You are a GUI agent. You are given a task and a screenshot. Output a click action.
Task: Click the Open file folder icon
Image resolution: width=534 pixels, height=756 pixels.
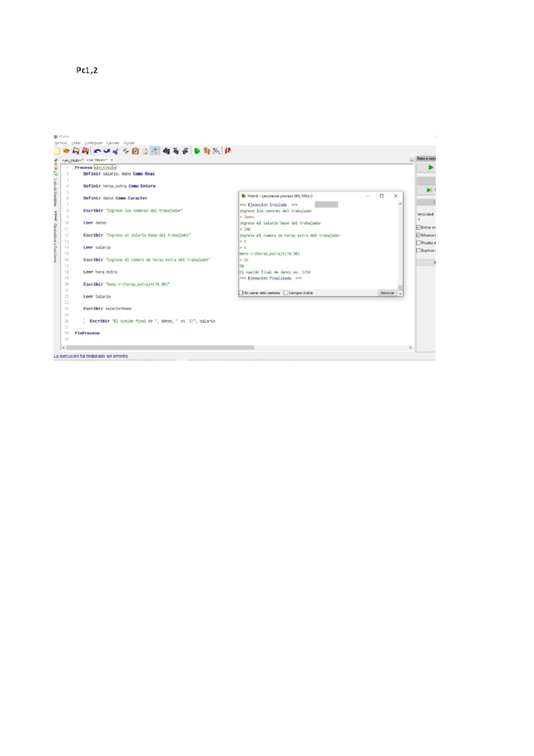(x=66, y=151)
